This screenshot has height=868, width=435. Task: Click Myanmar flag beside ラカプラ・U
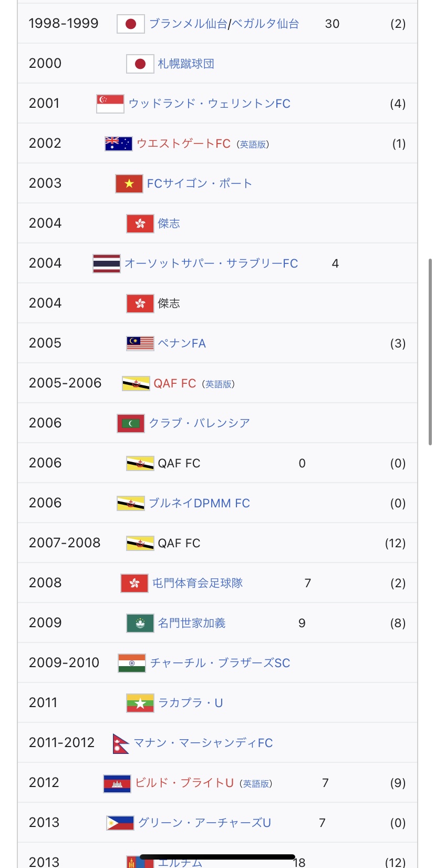click(x=140, y=703)
